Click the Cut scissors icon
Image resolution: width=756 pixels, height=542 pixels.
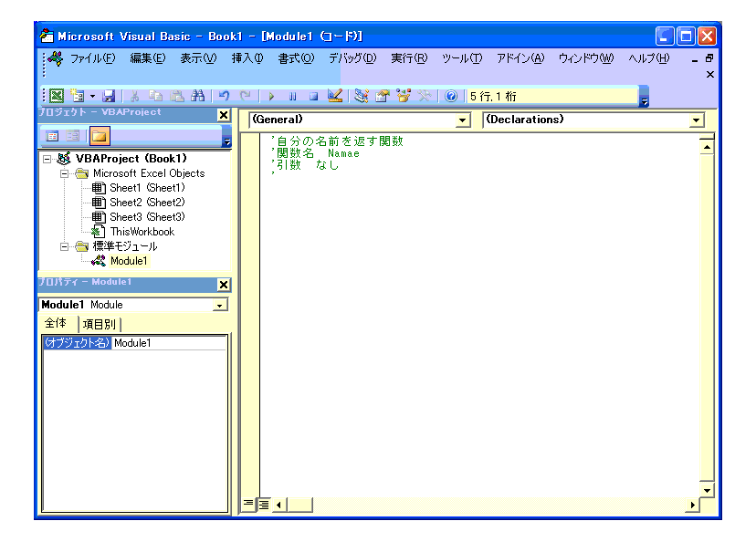134,96
